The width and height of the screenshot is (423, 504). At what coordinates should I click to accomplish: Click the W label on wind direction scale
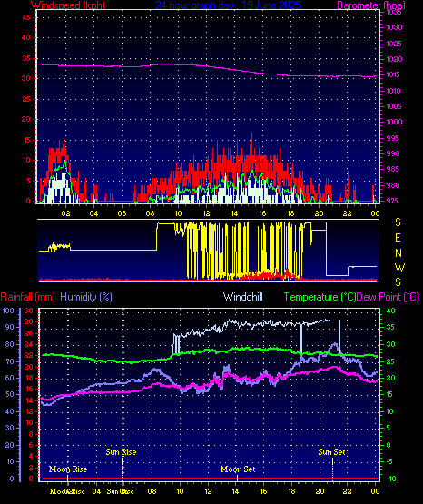[399, 267]
